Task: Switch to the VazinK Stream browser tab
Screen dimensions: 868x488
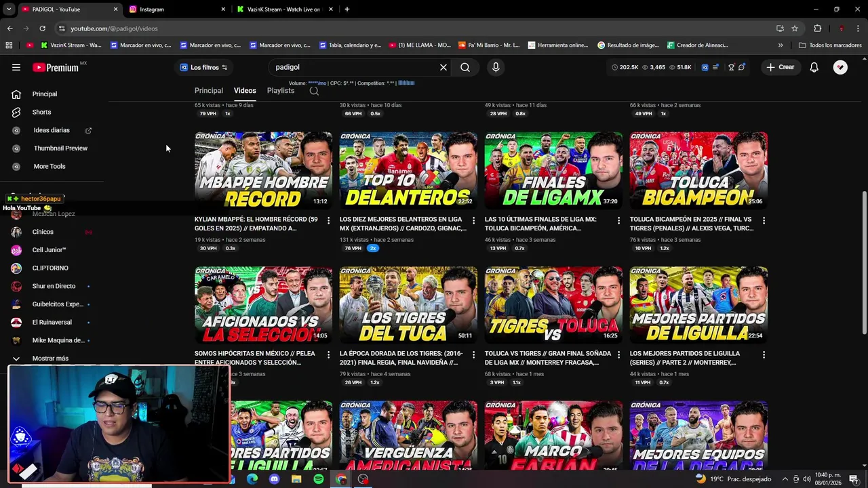Action: click(x=285, y=9)
